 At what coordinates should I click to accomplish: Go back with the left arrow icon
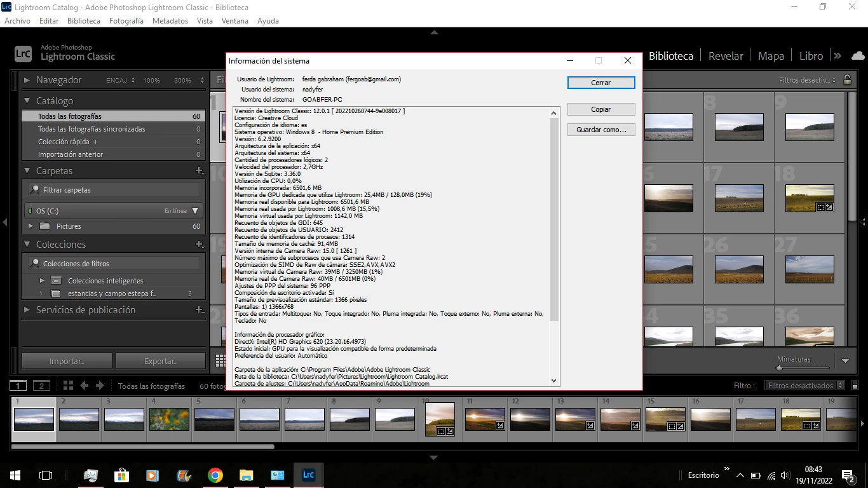[x=84, y=386]
